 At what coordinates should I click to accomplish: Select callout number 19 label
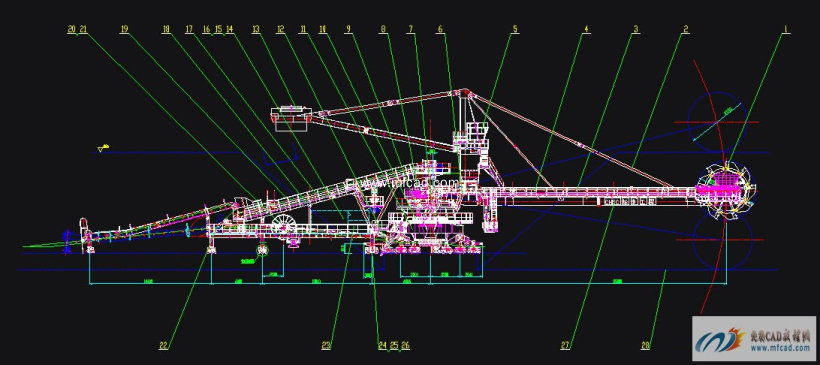coord(124,30)
